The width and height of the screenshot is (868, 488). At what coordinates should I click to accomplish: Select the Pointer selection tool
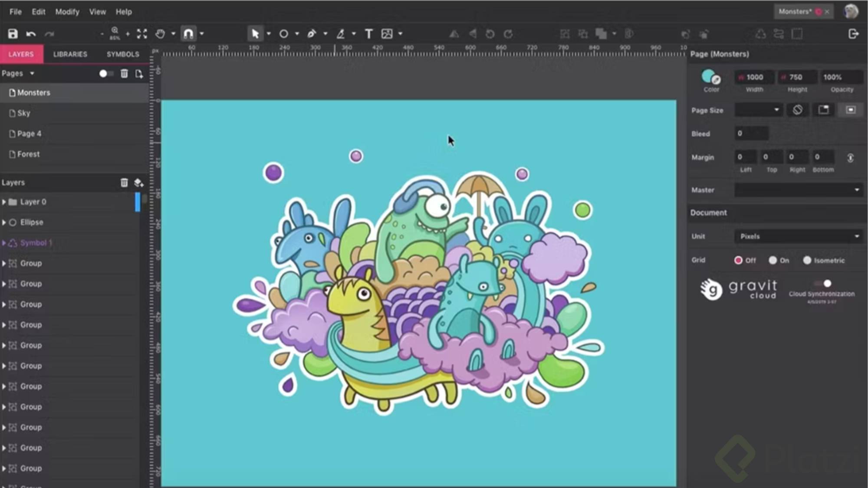(255, 34)
